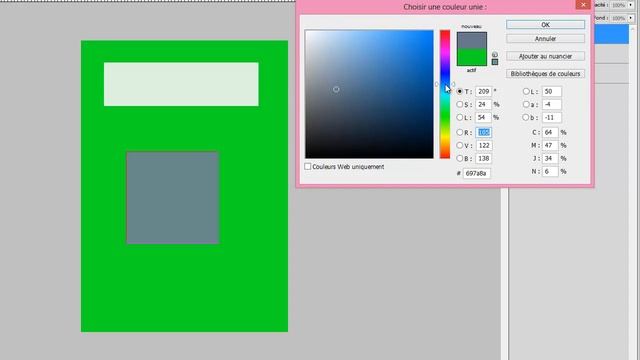Click the L luminosity field showing 54
Viewport: 640px width, 360px height.
pos(484,118)
